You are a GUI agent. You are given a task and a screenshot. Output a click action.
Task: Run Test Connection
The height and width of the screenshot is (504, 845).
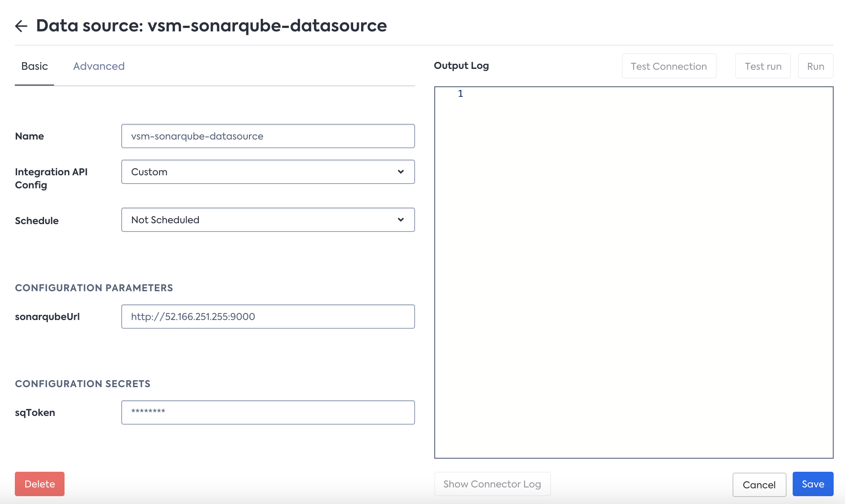pyautogui.click(x=669, y=66)
